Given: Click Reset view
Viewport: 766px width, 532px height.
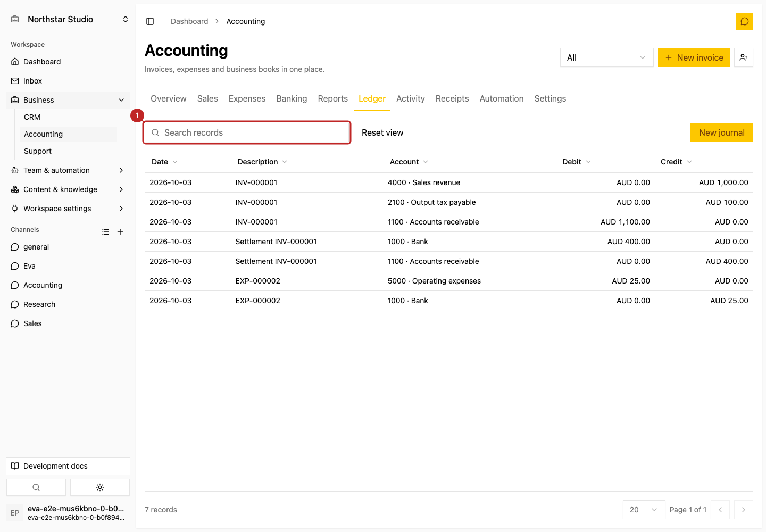Looking at the screenshot, I should tap(382, 132).
